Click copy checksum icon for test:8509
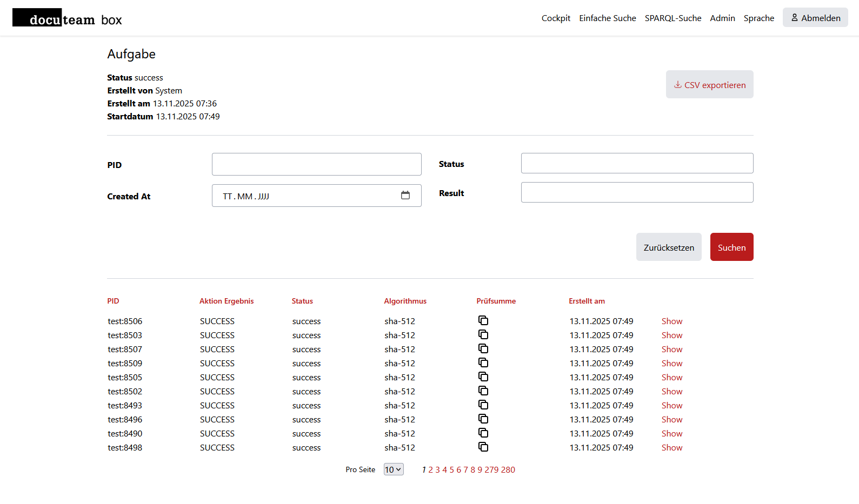 click(483, 362)
